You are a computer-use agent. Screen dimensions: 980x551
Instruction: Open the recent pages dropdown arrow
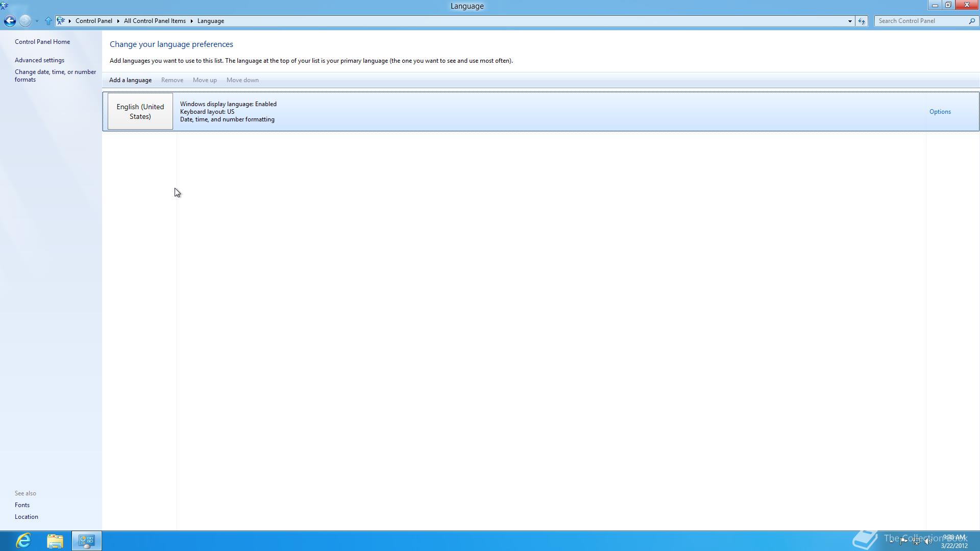point(37,21)
